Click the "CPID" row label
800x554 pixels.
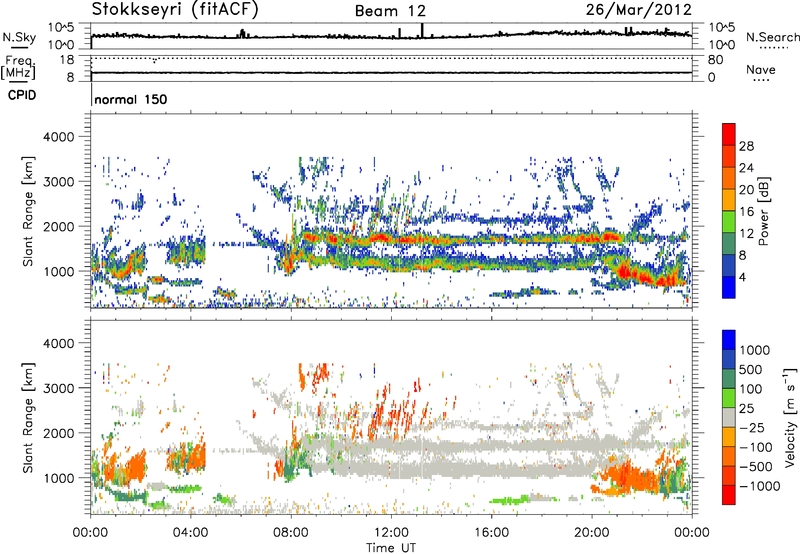[x=22, y=95]
